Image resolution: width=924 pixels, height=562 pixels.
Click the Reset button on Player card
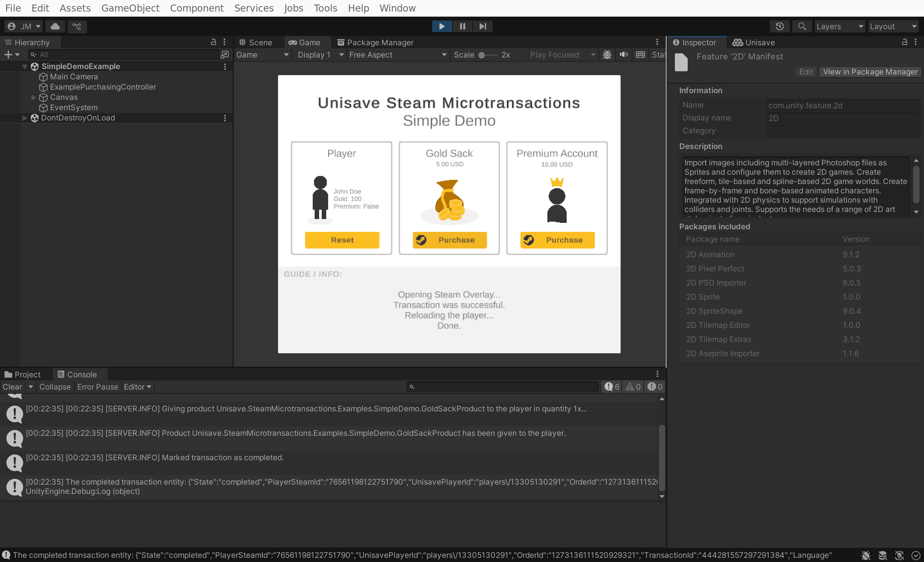tap(342, 240)
